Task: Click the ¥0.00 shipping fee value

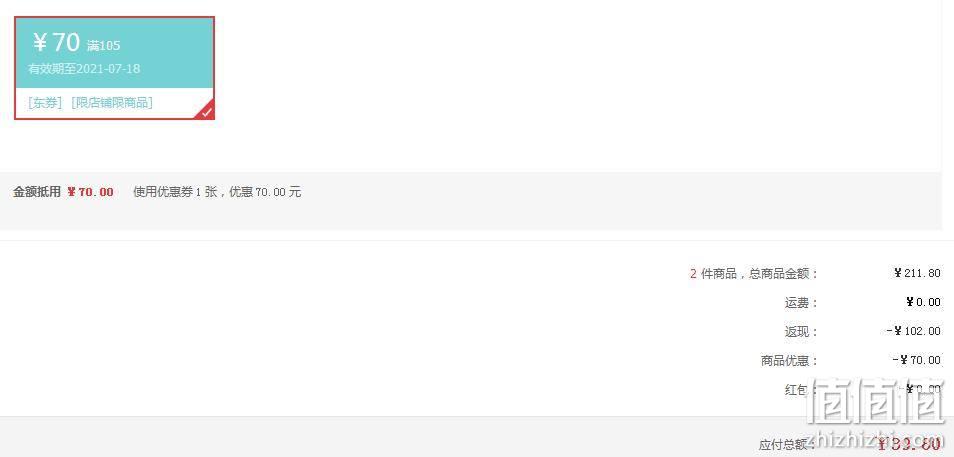Action: (x=923, y=302)
